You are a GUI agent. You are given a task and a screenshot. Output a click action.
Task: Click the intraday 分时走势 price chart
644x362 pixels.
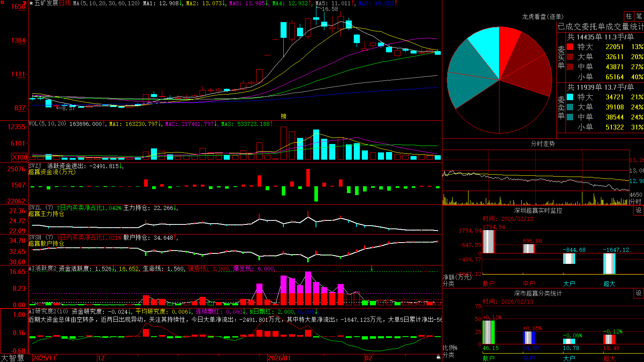point(536,171)
